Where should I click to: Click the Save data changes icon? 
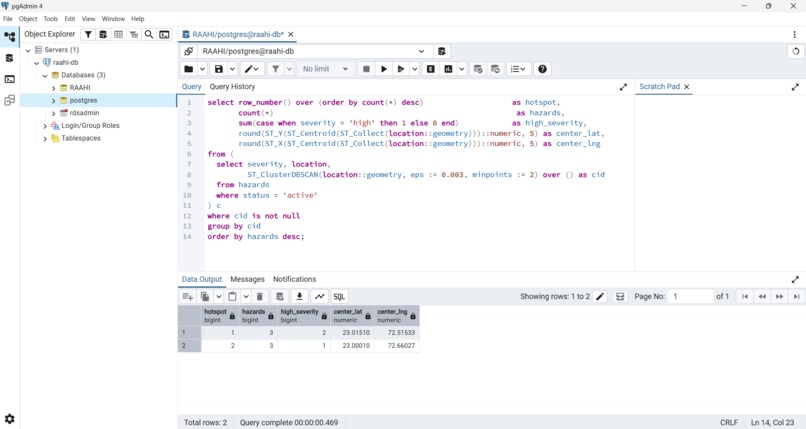point(280,296)
